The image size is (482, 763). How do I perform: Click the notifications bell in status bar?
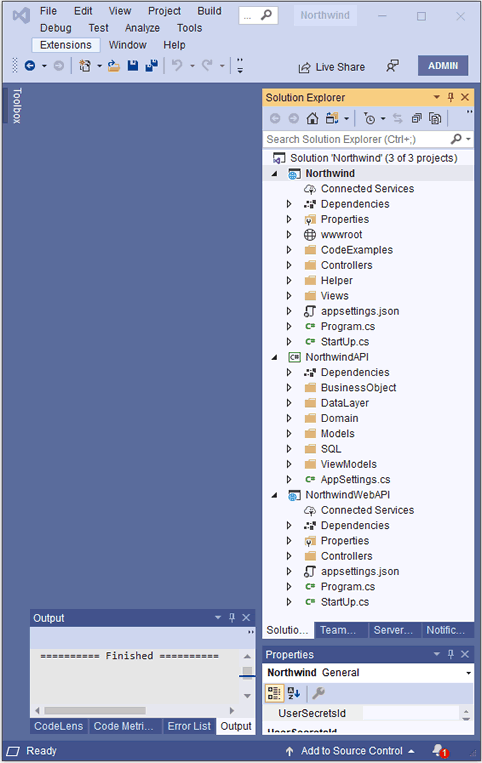click(x=439, y=750)
